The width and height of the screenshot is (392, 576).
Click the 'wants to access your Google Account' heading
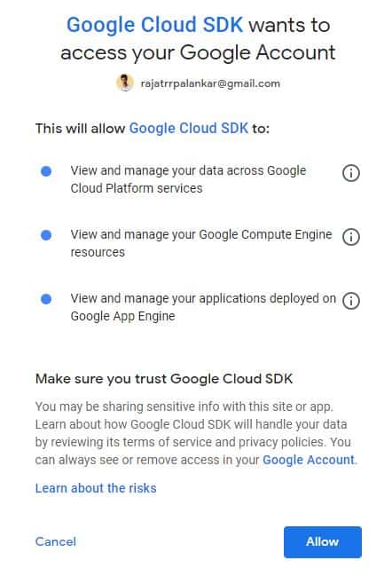click(x=198, y=38)
